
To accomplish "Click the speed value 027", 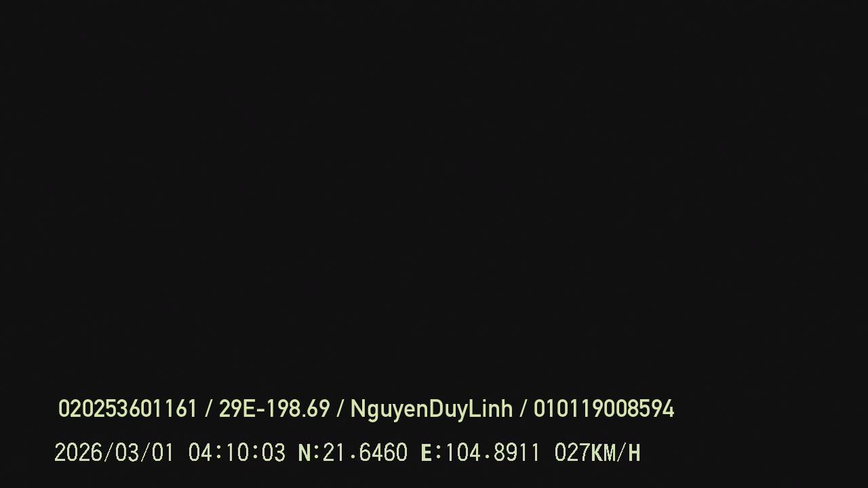I will [572, 453].
